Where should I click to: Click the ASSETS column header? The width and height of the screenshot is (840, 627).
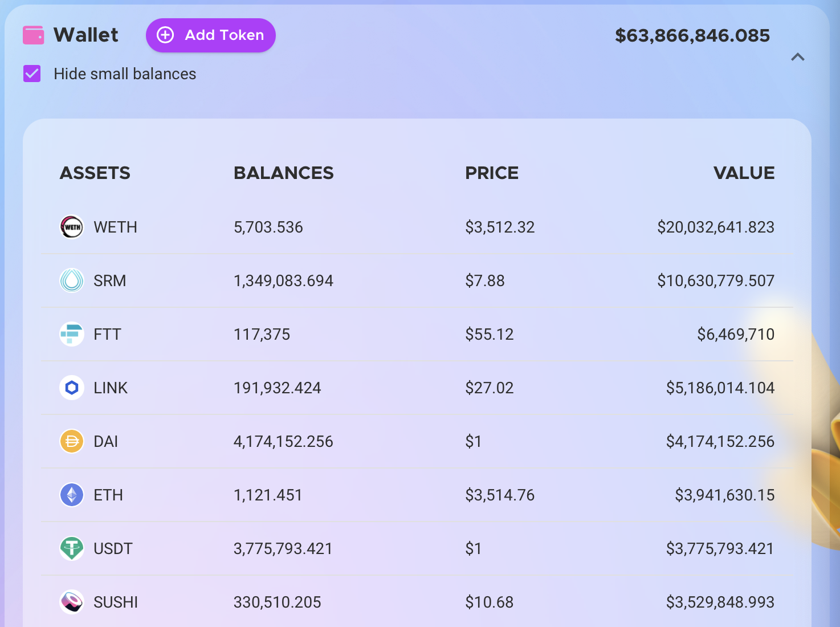[x=95, y=173]
